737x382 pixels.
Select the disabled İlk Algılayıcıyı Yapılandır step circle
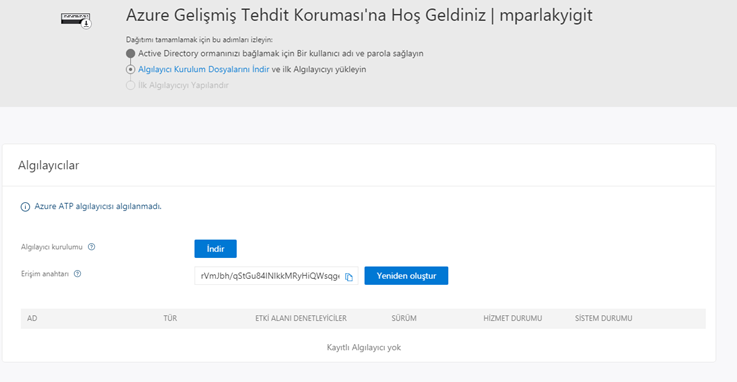[131, 86]
